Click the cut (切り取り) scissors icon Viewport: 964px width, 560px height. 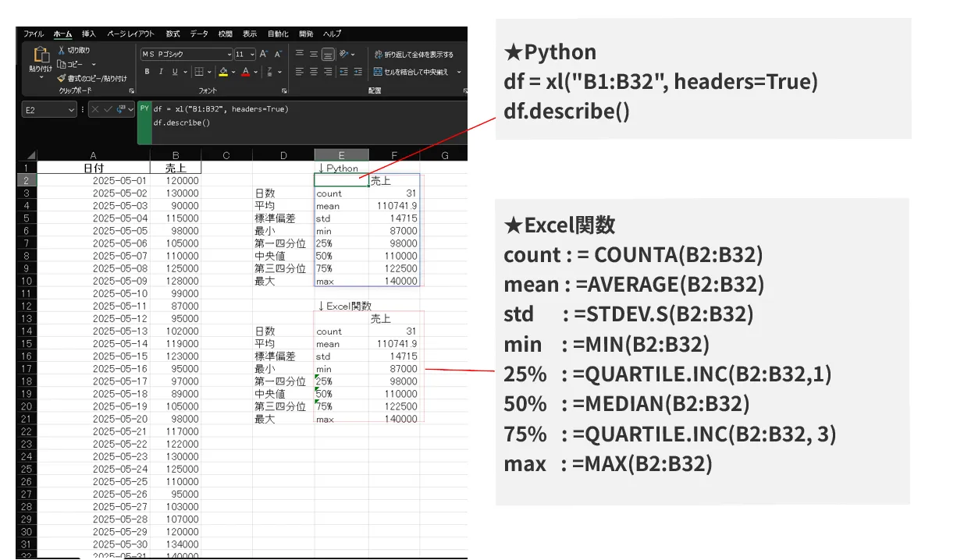(x=62, y=50)
